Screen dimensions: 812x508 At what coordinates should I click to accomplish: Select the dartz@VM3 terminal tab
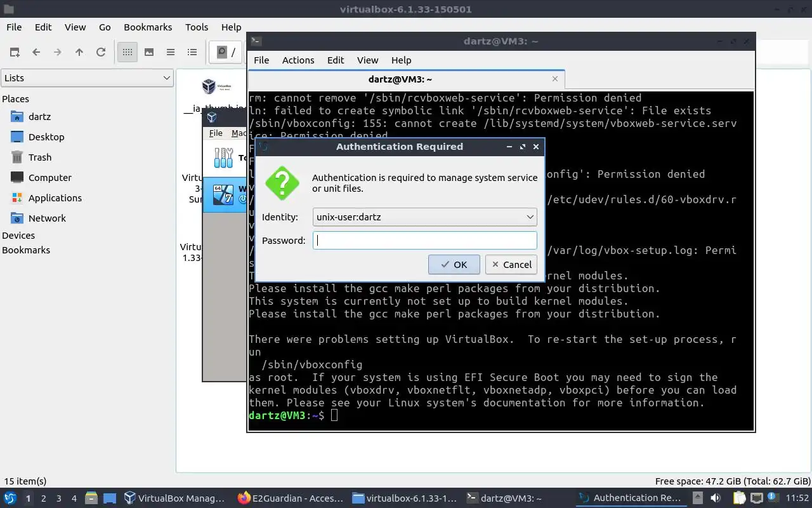coord(406,79)
